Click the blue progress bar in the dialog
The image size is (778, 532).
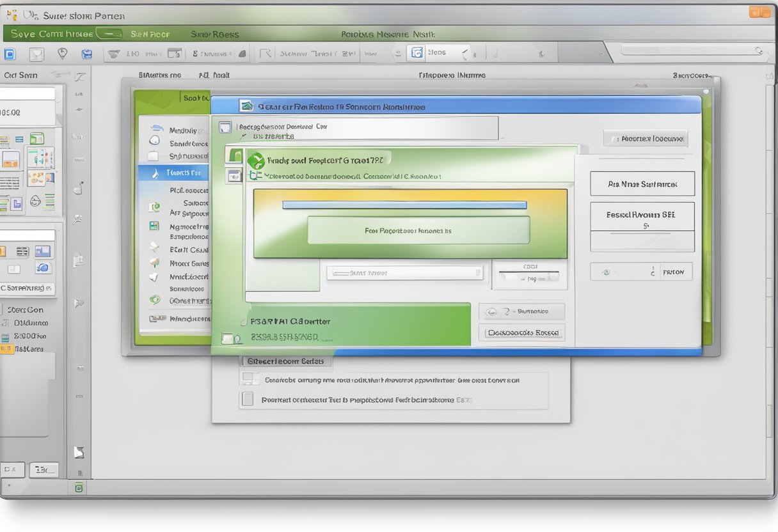(x=405, y=204)
